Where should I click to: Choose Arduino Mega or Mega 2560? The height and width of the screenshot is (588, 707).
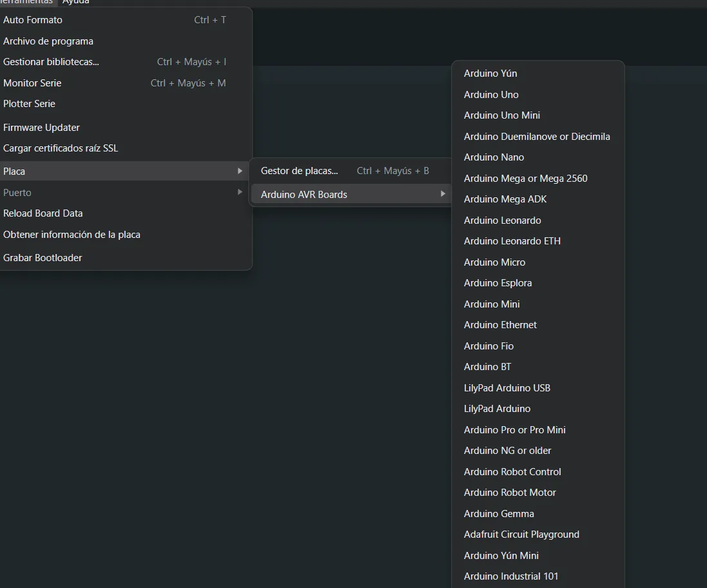[538, 179]
